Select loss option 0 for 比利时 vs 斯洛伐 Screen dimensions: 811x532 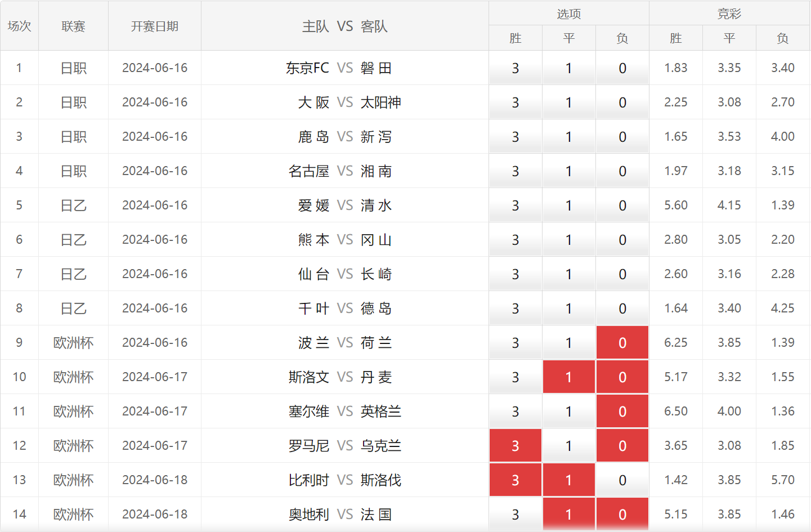click(622, 480)
